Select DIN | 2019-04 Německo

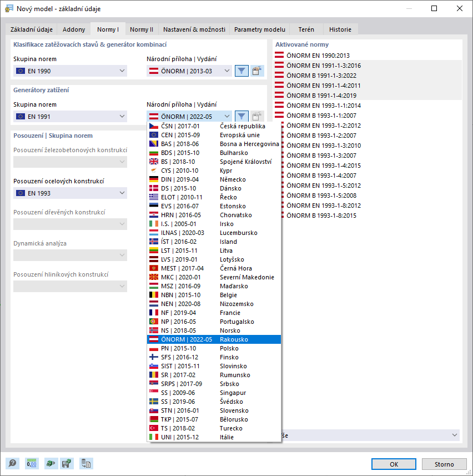(214, 179)
